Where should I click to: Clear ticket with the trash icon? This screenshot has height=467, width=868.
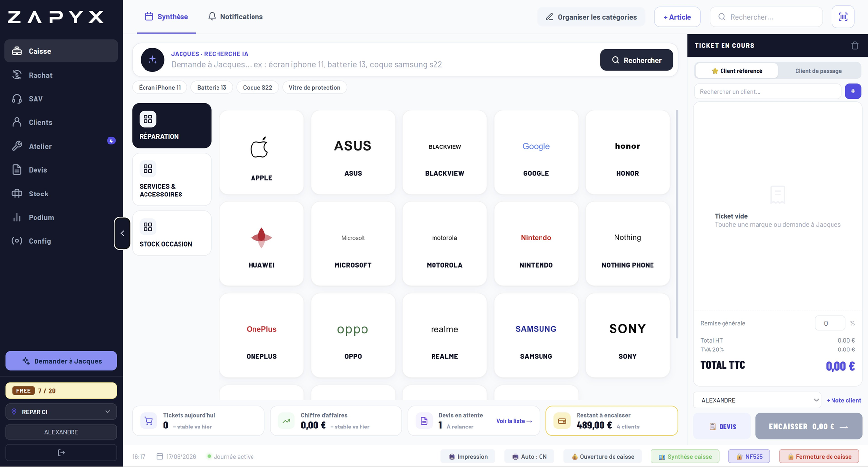855,46
